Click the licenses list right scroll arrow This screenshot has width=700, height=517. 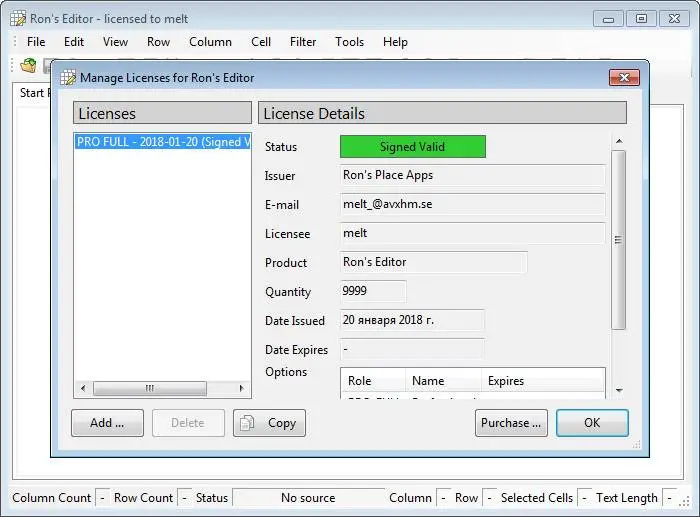click(x=242, y=388)
